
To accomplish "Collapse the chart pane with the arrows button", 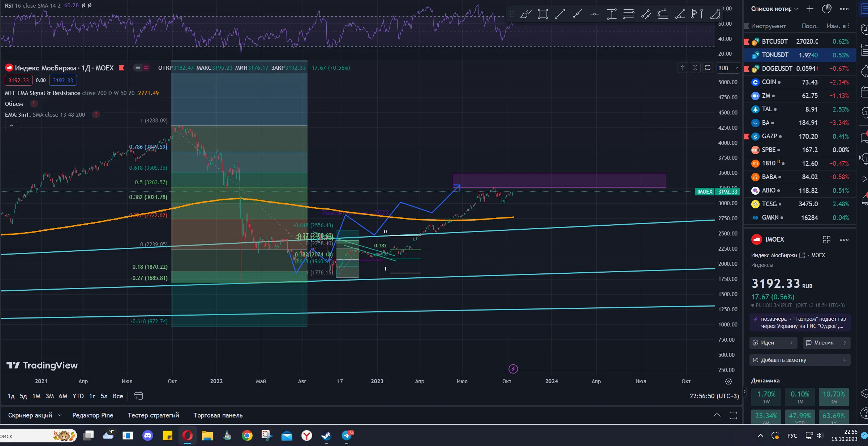I will 695,68.
